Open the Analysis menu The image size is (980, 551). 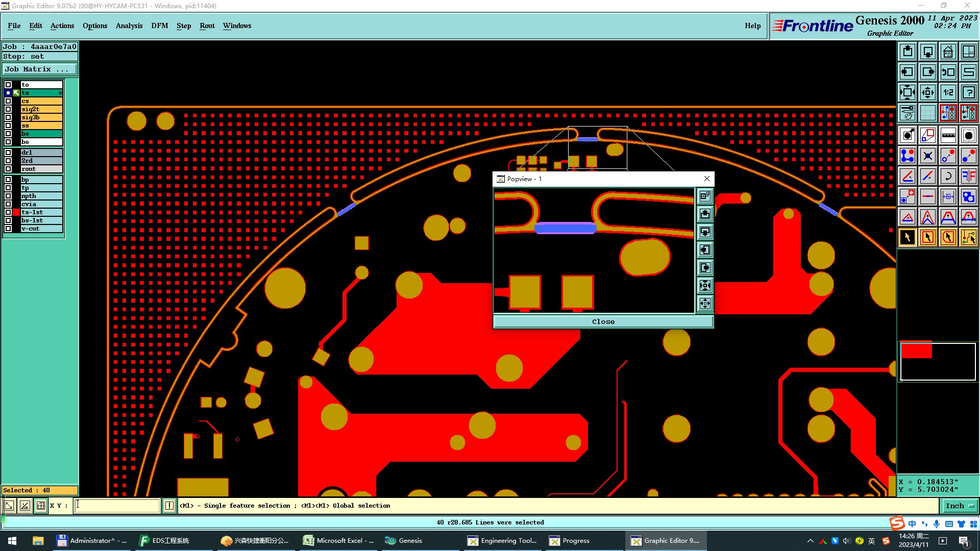[x=129, y=26]
